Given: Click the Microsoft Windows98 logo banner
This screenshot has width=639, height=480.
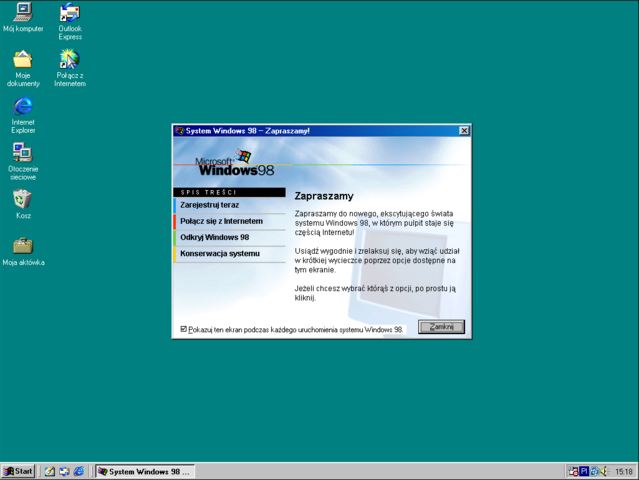Looking at the screenshot, I should (235, 163).
